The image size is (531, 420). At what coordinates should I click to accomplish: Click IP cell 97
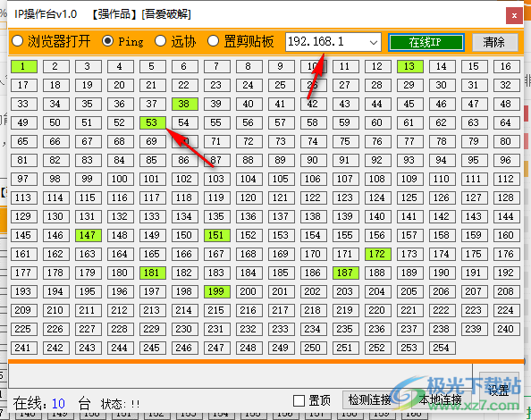24,179
